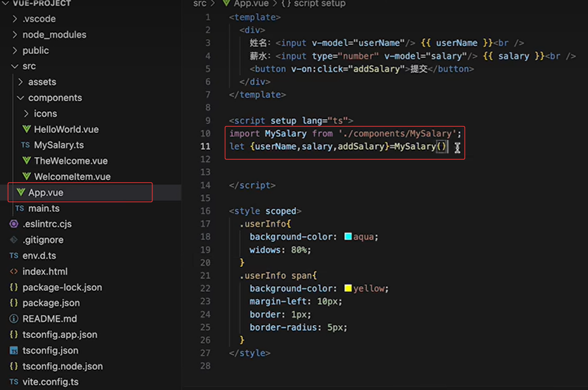
Task: Click the aqua color swatch on line 18
Action: pos(348,237)
